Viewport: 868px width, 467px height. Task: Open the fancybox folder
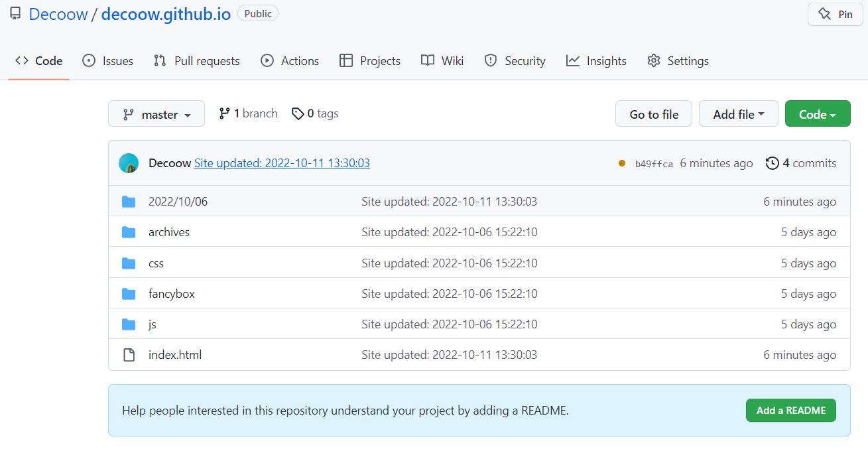tap(172, 294)
